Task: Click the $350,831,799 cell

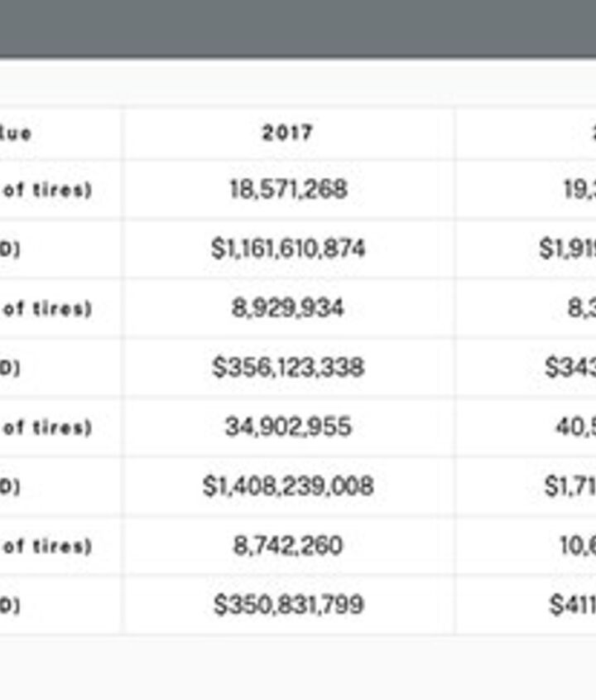Action: click(x=288, y=605)
